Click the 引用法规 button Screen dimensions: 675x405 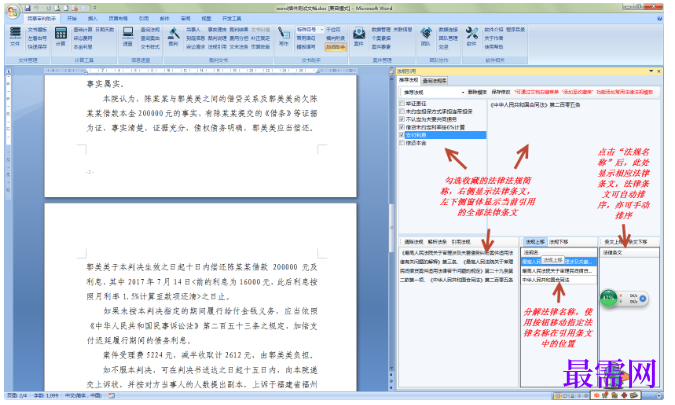(x=461, y=241)
